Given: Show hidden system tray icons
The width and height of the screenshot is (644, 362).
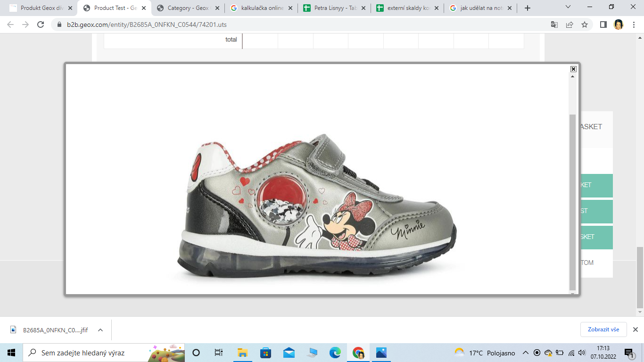Looking at the screenshot, I should tap(526, 353).
